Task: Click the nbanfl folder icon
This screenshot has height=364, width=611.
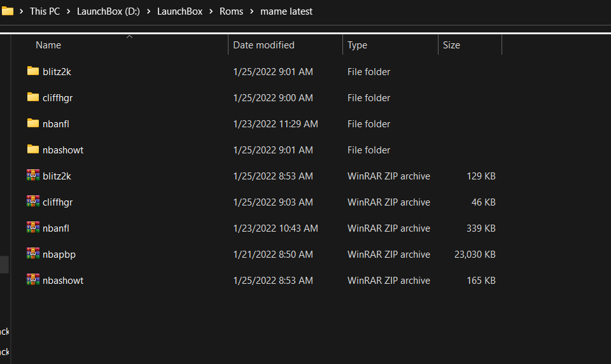Action: coord(32,123)
